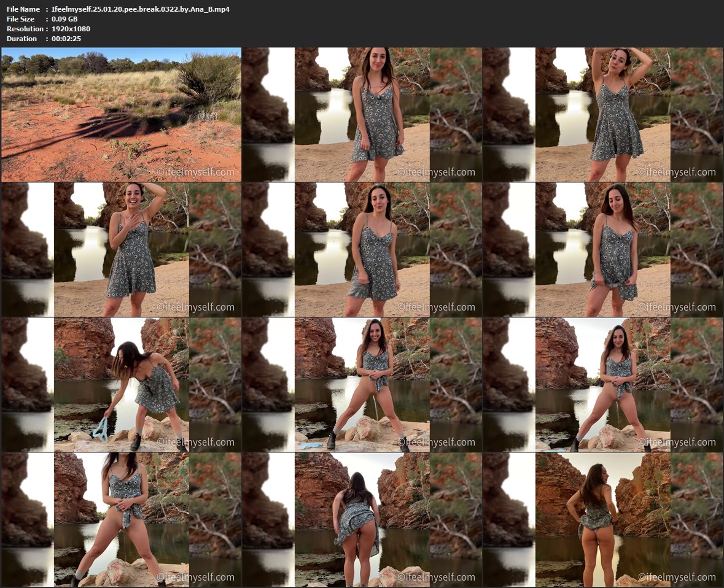The height and width of the screenshot is (588, 724).
Task: Click watermark on the bottom-right thumbnail
Action: point(677,577)
